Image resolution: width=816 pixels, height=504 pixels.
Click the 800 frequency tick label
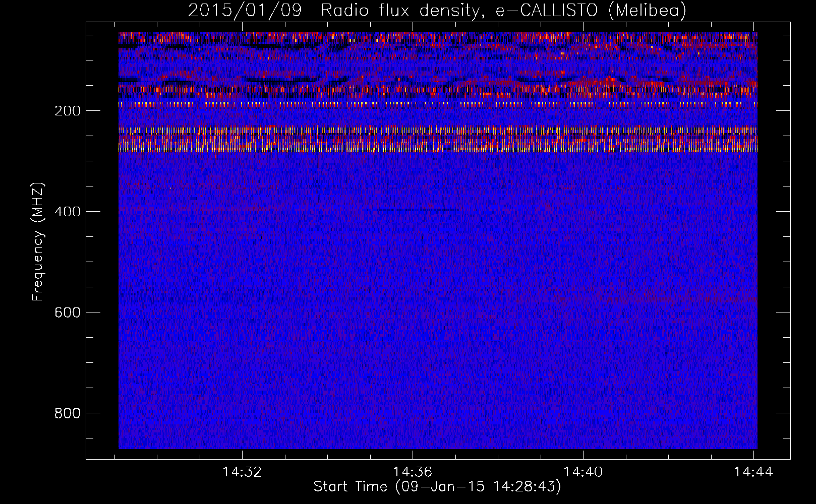[x=68, y=413]
